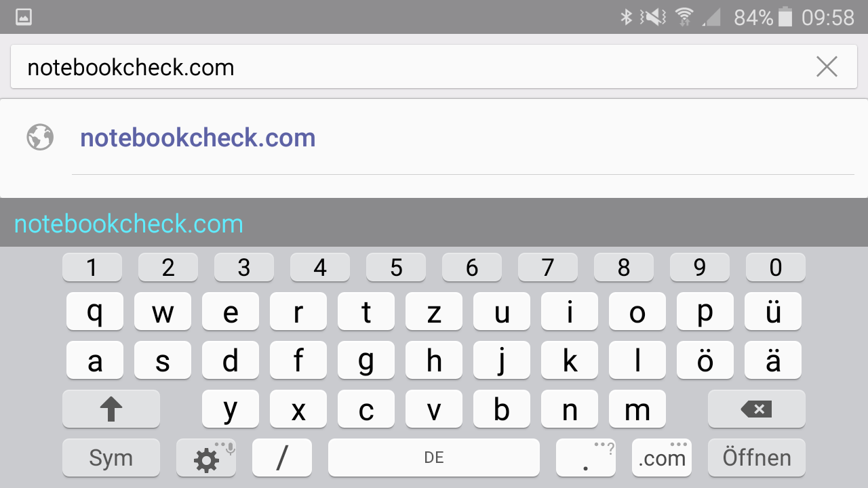Switch to the symbols layout with Sym
Screen dimensions: 868x488
[x=111, y=457]
